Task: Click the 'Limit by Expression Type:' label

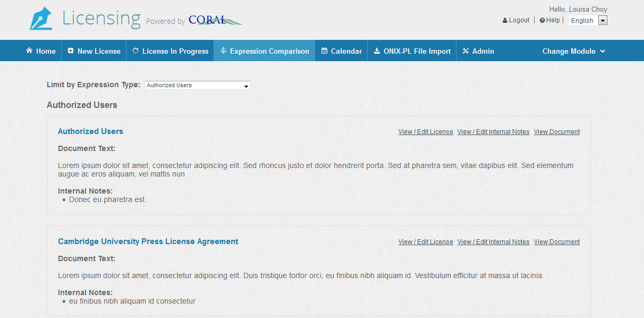Action: [x=94, y=85]
